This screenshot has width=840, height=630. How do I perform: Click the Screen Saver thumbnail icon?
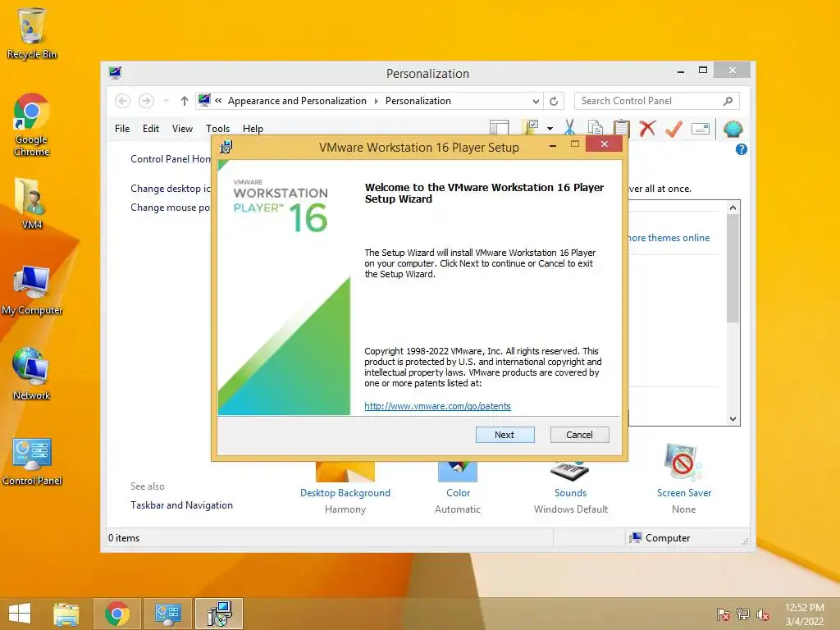click(683, 462)
